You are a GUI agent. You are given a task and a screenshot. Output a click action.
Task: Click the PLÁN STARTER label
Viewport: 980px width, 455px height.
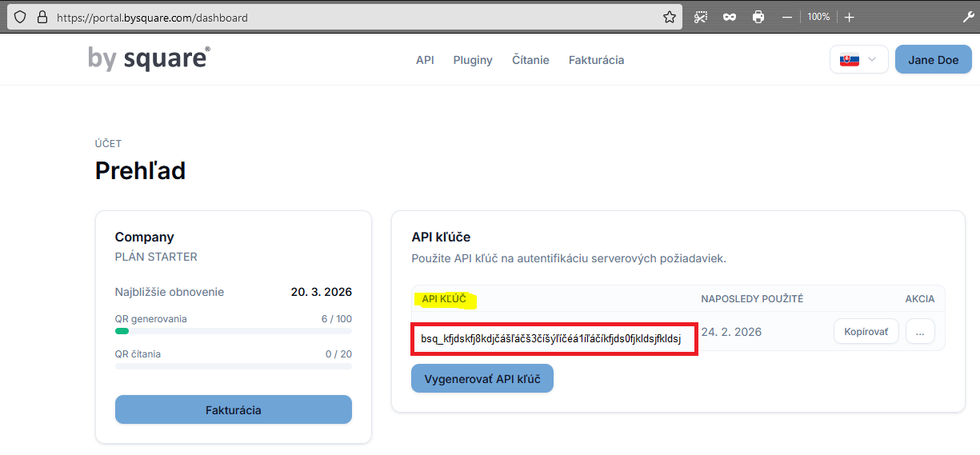tap(156, 257)
